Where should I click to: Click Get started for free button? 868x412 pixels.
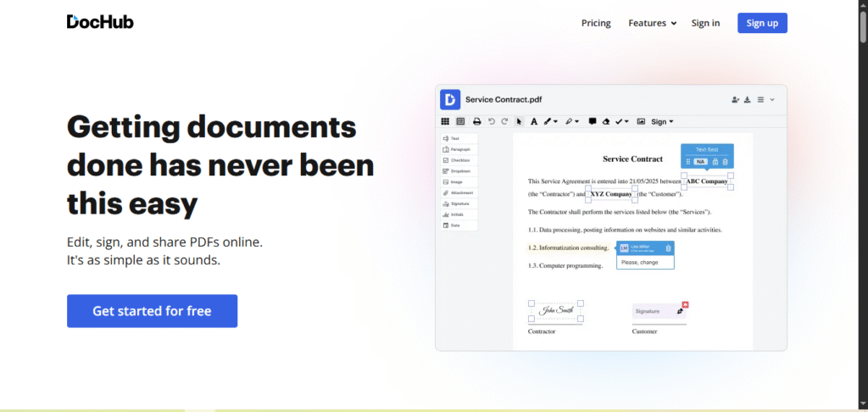[152, 311]
